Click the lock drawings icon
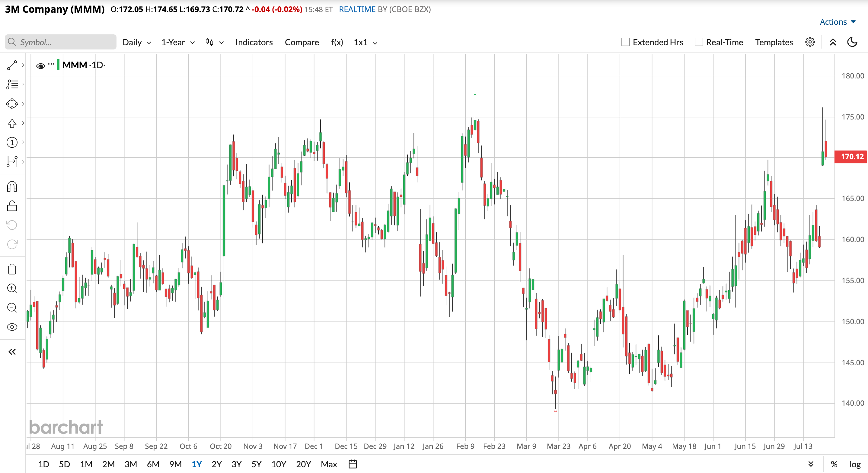This screenshot has width=868, height=473. coord(12,206)
